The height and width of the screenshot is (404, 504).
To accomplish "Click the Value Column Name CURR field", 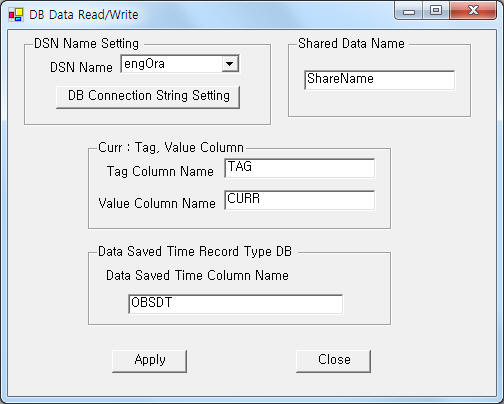I will coord(300,200).
